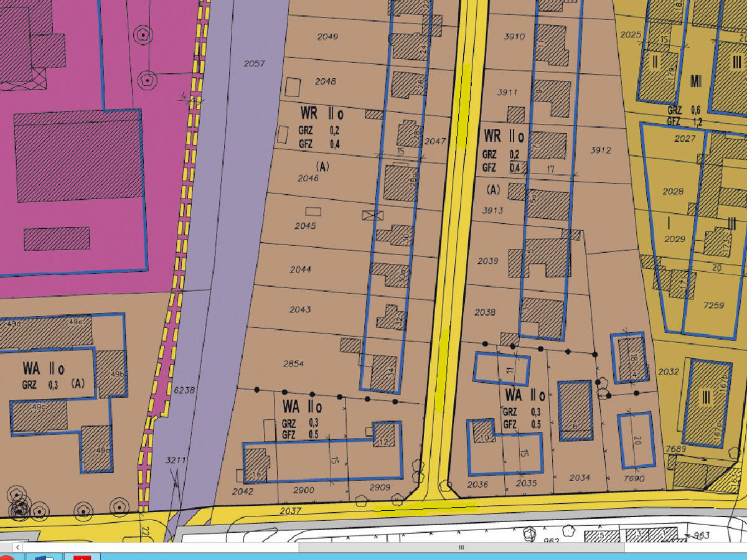747x560 pixels.
Task: Click parcel label 2049
Action: [327, 37]
